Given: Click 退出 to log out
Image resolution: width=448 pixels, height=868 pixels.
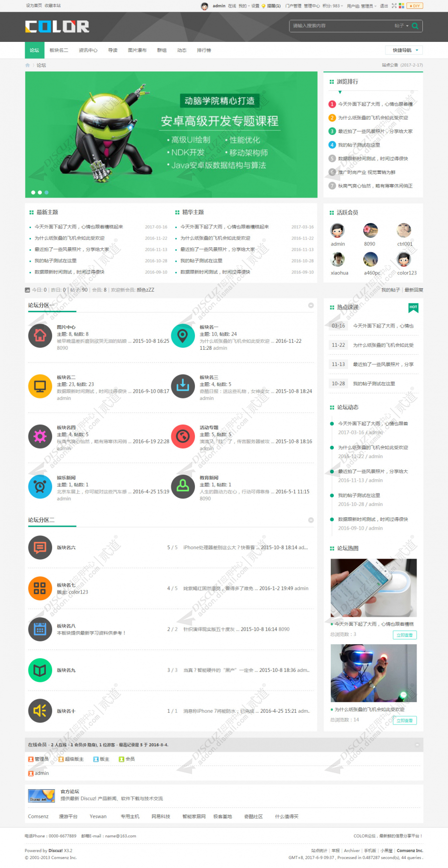Looking at the screenshot, I should coord(384,6).
